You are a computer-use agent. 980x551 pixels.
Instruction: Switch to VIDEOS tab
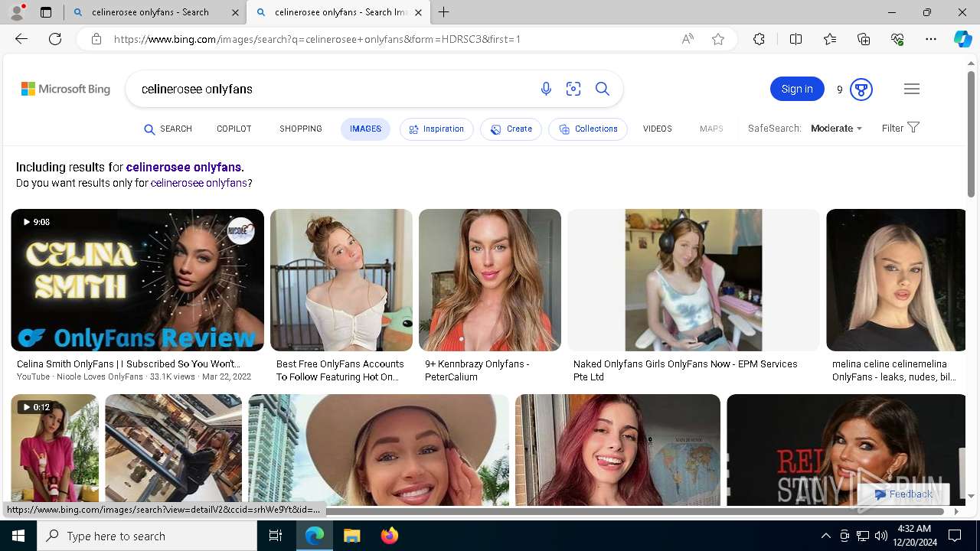[658, 129]
